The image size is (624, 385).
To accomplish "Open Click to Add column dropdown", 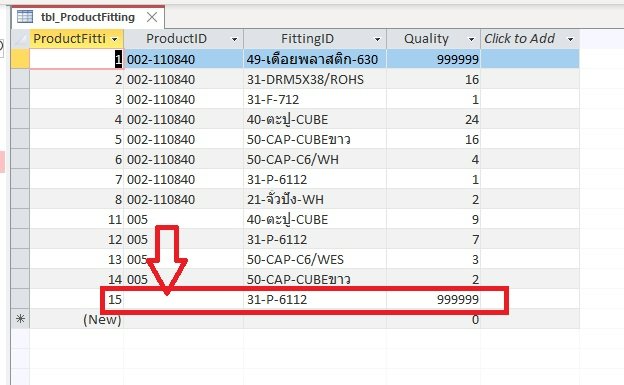I will [x=570, y=39].
